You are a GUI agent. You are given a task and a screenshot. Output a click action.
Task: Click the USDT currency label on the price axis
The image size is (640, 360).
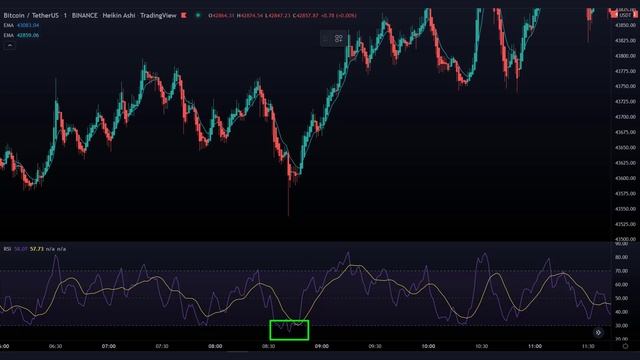(625, 15)
